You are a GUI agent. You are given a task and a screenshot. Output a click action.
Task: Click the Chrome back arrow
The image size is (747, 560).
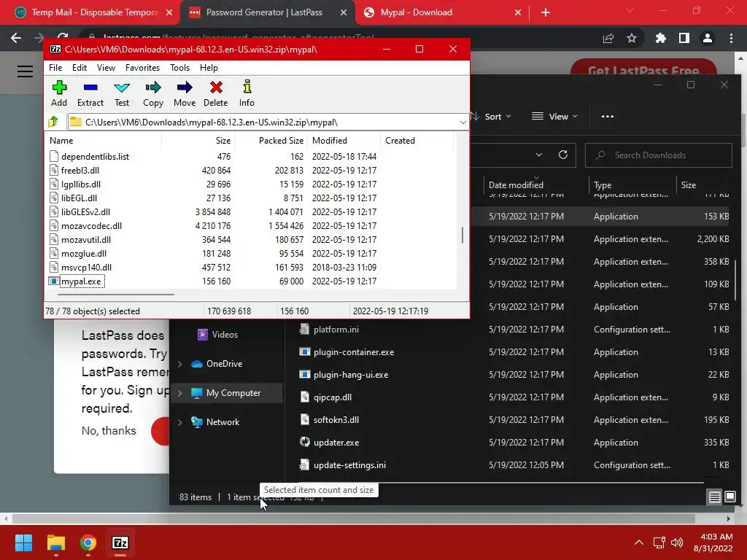[x=16, y=38]
